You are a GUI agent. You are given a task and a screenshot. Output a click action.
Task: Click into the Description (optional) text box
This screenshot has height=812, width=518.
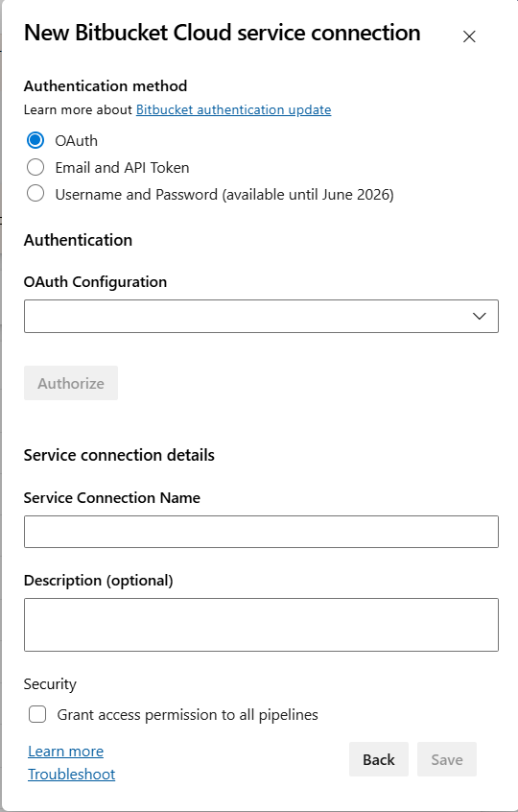[x=261, y=625]
